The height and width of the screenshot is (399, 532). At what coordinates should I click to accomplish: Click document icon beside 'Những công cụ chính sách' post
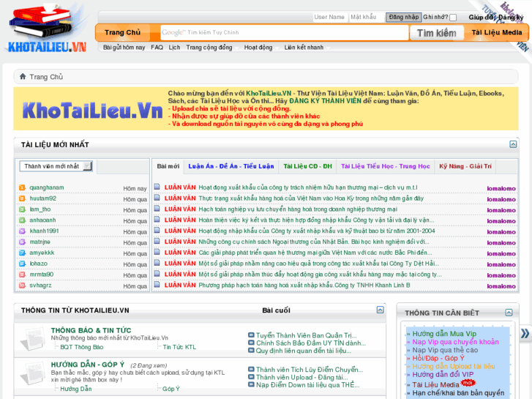(157, 241)
